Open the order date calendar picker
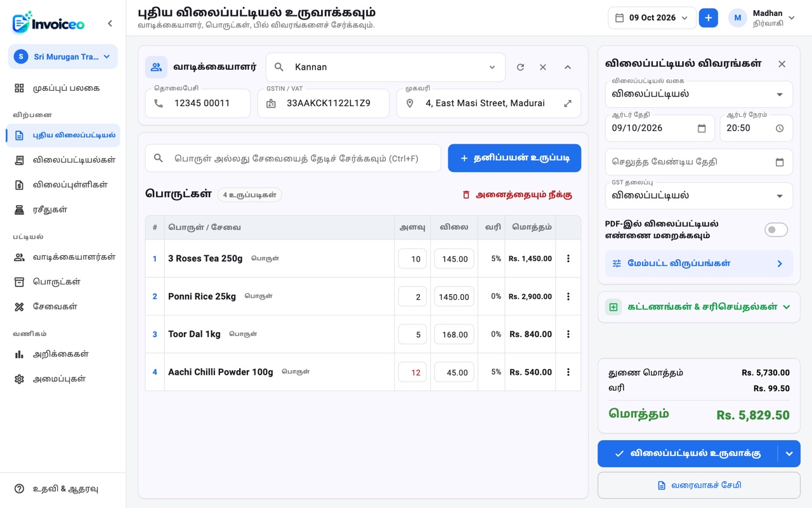The image size is (812, 508). tap(702, 128)
